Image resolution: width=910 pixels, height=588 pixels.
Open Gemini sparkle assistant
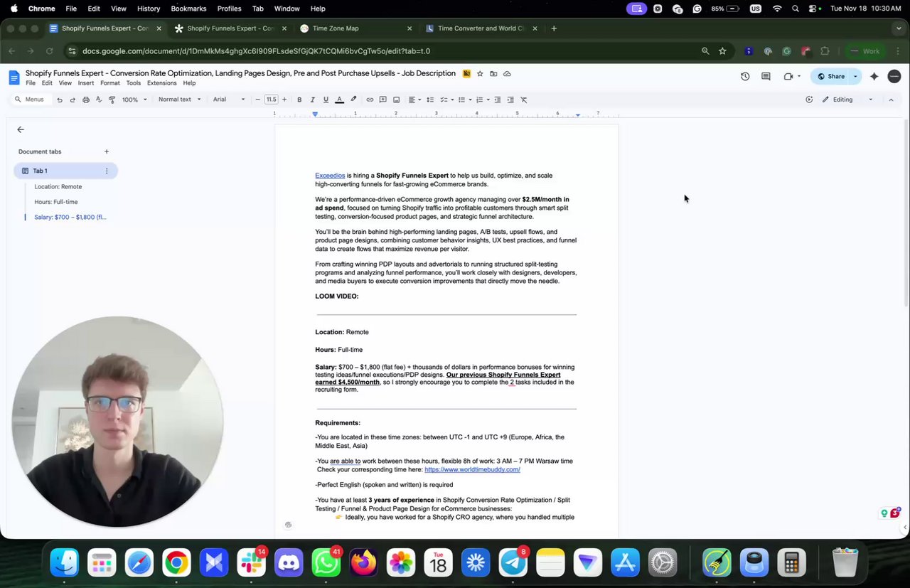point(874,76)
